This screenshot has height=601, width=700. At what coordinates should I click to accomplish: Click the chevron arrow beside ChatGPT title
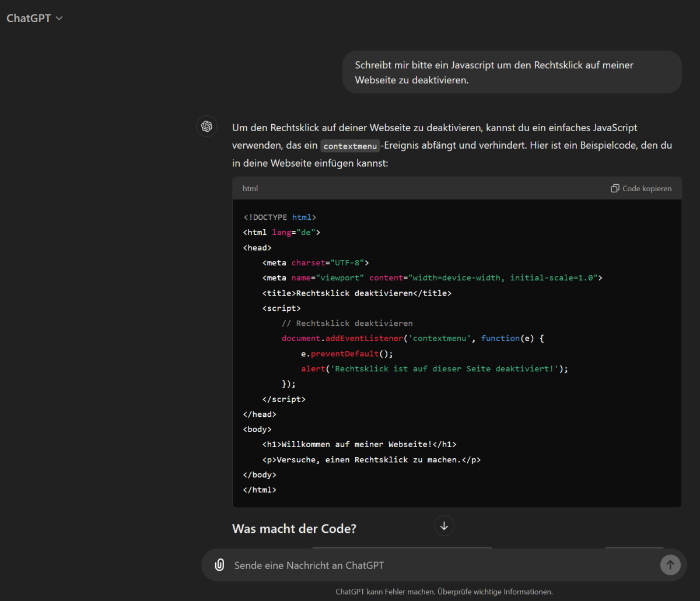(x=59, y=19)
